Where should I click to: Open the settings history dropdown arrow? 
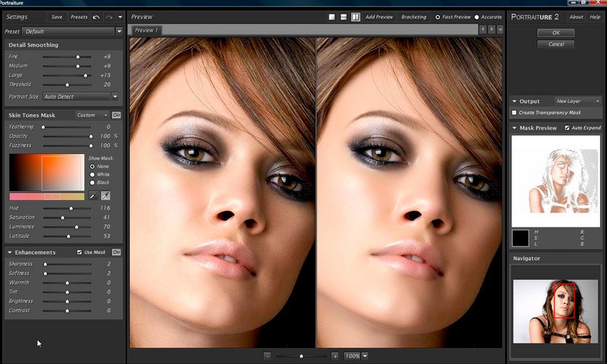[120, 17]
